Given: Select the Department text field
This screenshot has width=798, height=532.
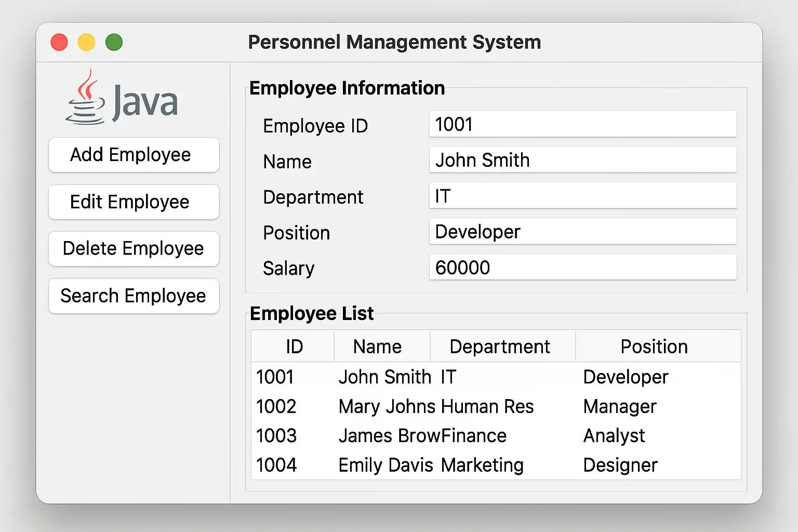Looking at the screenshot, I should tap(582, 196).
